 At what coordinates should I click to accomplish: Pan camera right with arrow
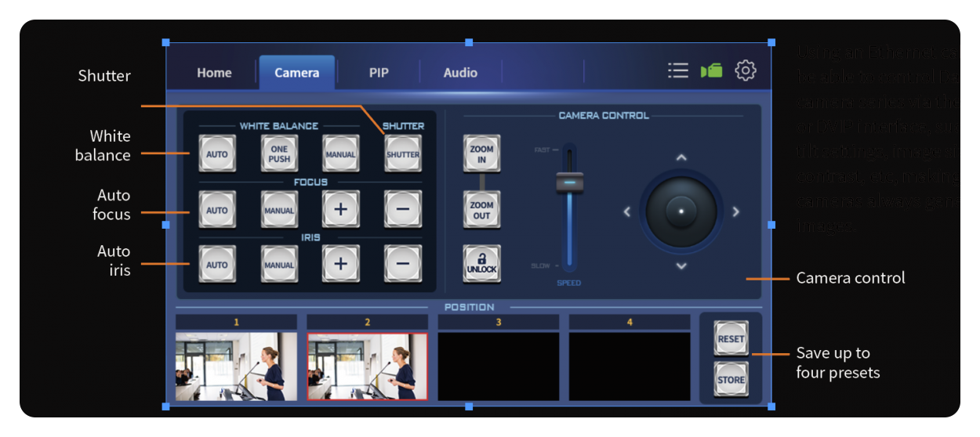tap(735, 211)
